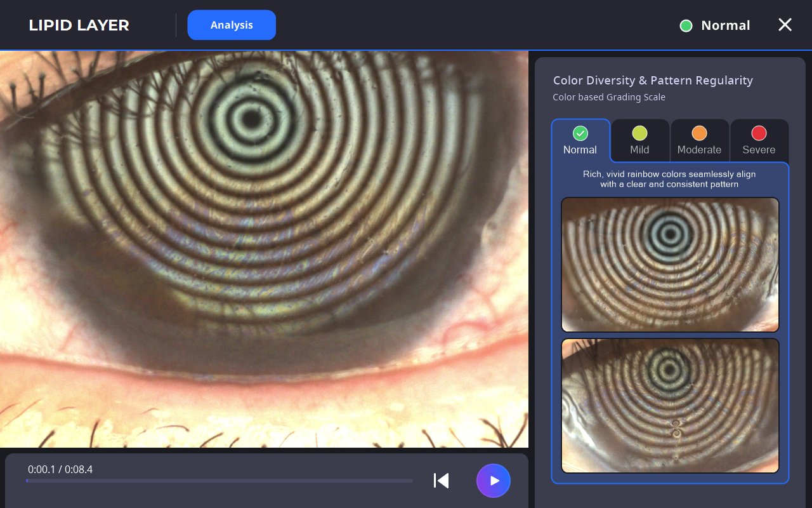Click the green checkmark icon on Normal grade
812x508 pixels.
click(x=580, y=133)
